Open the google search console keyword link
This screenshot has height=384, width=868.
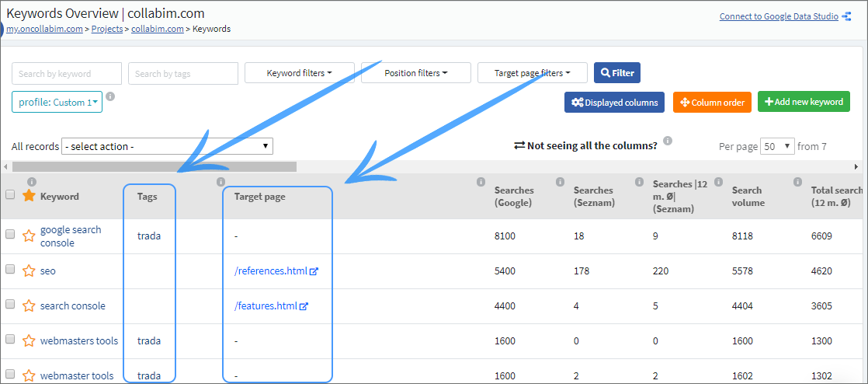click(x=71, y=236)
